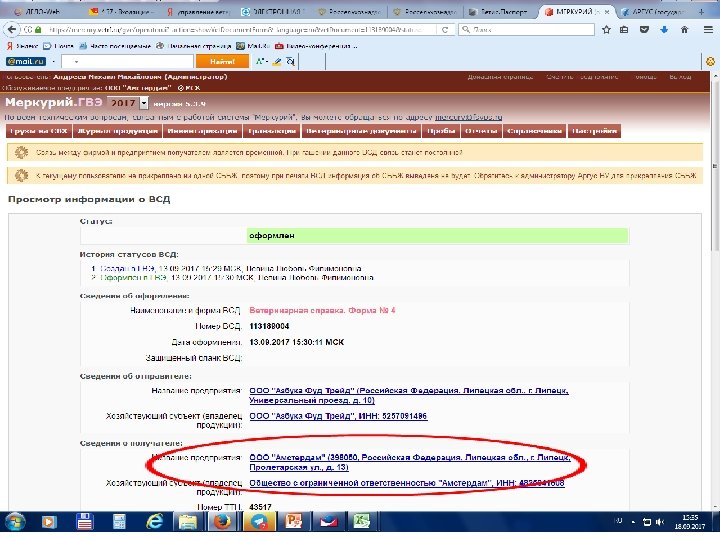Go back with the browser back arrow
This screenshot has width=720, height=540.
(x=12, y=29)
